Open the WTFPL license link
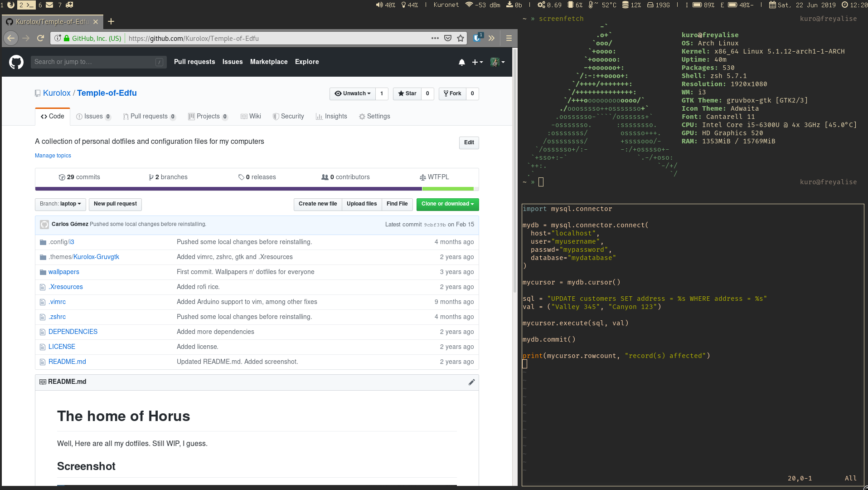Image resolution: width=868 pixels, height=490 pixels. click(x=434, y=177)
